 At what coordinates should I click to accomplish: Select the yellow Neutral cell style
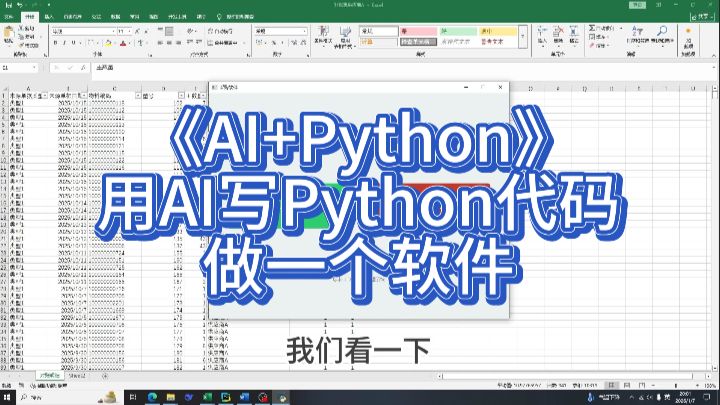tap(498, 31)
